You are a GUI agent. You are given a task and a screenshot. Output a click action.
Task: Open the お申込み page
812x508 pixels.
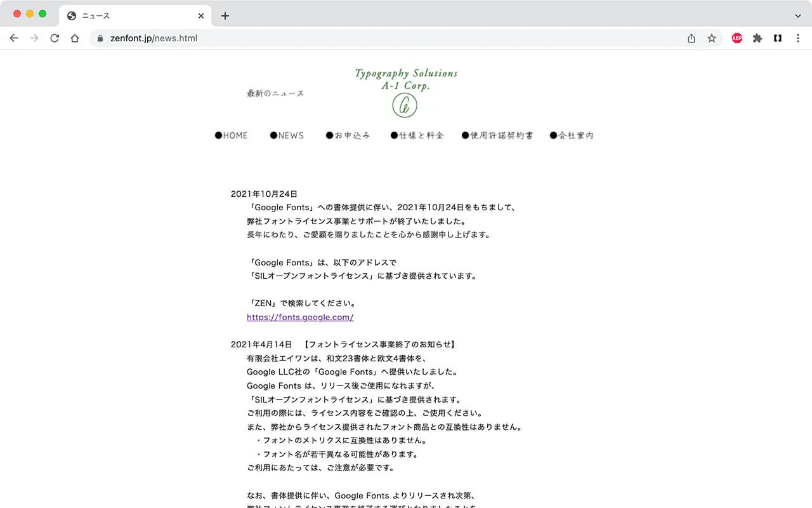coord(348,135)
